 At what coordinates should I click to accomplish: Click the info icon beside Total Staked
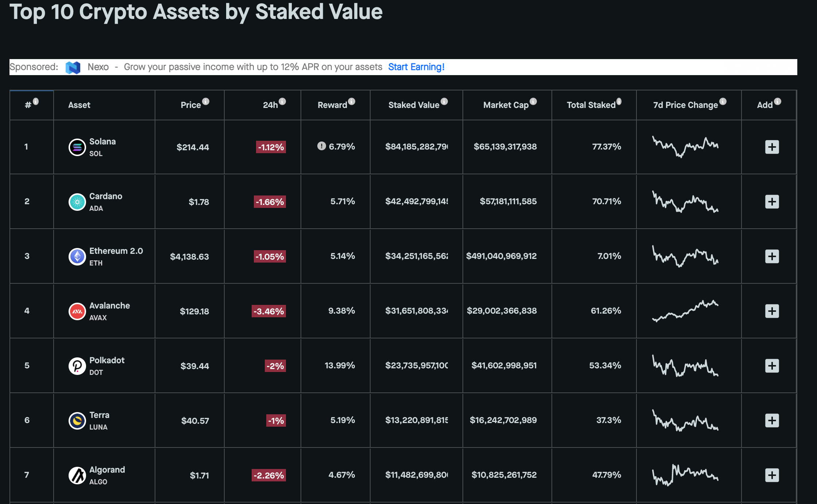tap(619, 101)
